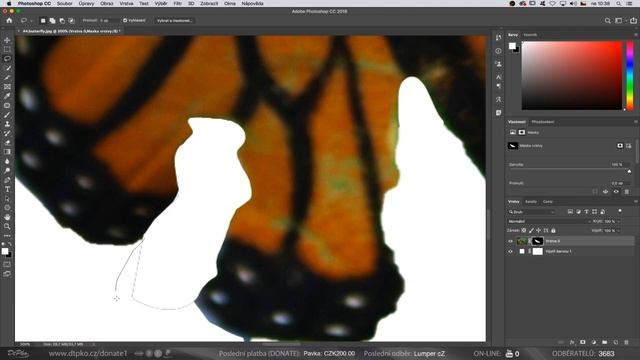Choose Subtract from Selection mode icon

point(62,20)
